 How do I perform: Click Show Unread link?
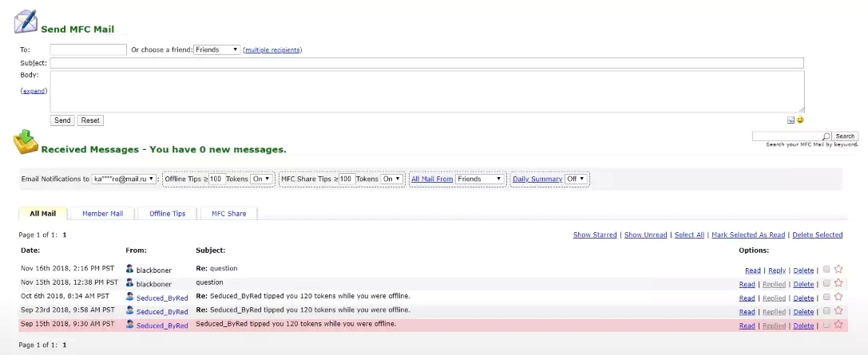[x=645, y=235]
